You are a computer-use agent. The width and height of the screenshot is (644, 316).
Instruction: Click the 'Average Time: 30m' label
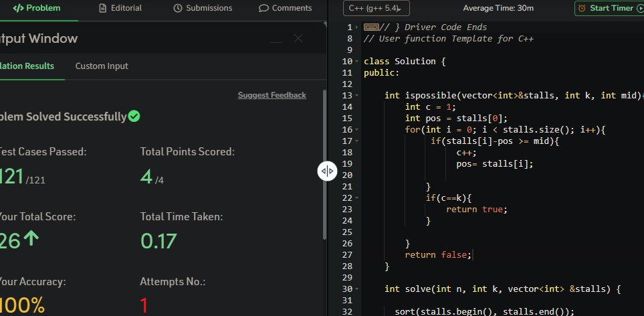(499, 8)
